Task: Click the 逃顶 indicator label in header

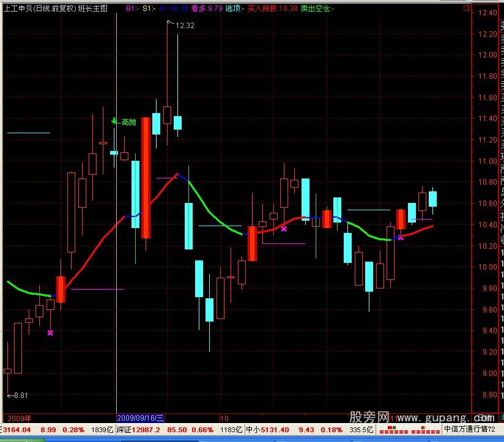Action: [234, 9]
